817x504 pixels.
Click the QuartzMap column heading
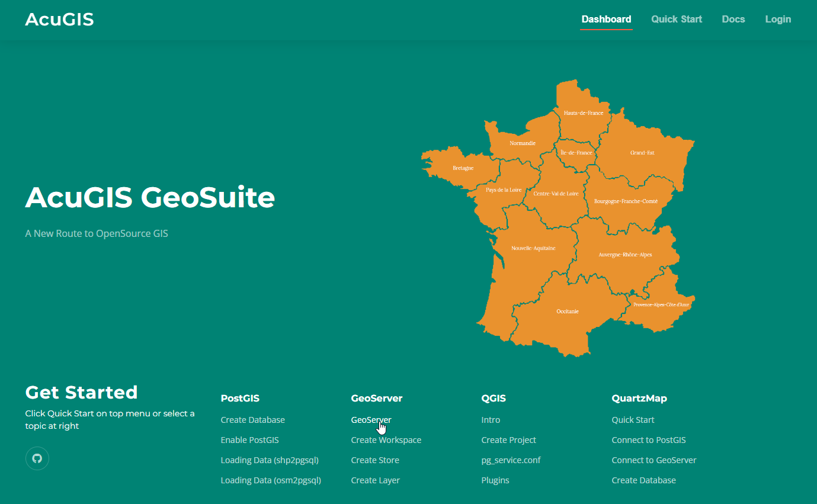tap(639, 399)
